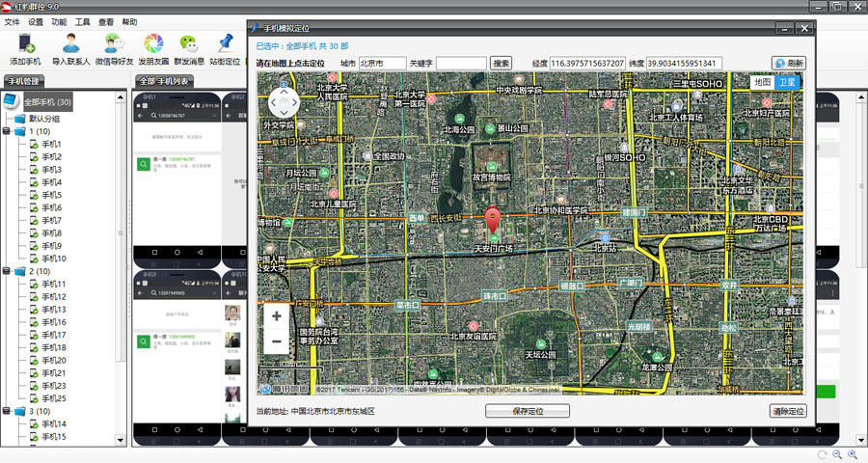Open the 查看 menu

106,22
